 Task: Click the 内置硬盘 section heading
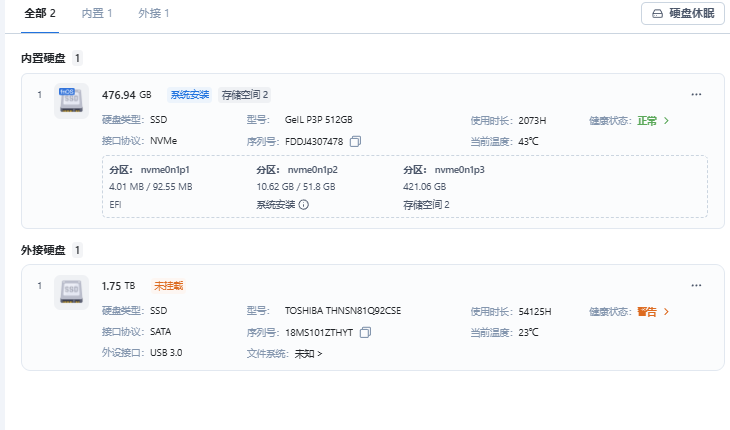point(43,58)
